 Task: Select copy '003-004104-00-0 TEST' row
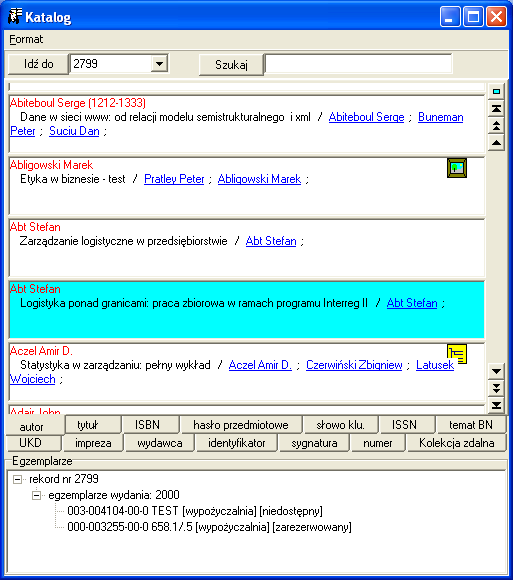tap(195, 511)
